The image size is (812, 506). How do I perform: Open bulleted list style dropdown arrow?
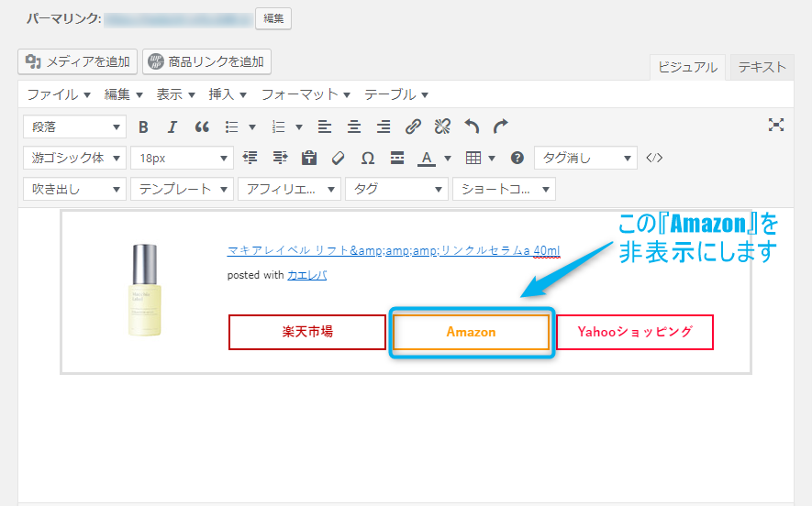(252, 126)
